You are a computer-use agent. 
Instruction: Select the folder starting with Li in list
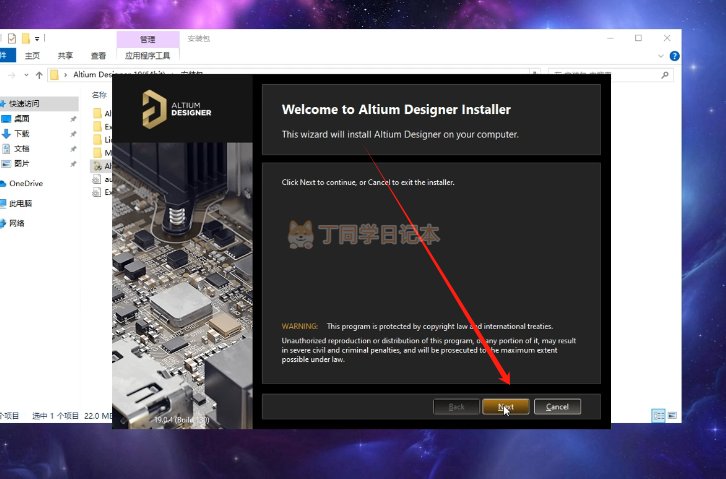[x=102, y=139]
